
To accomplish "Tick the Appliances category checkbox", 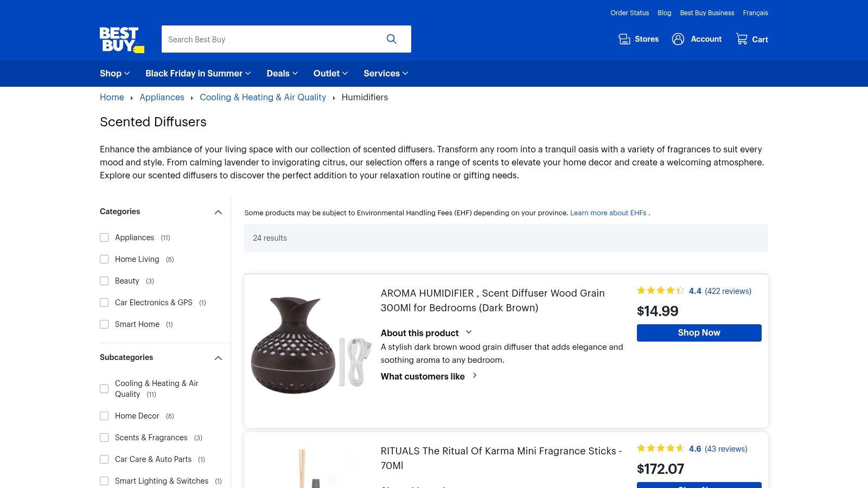I will (104, 237).
